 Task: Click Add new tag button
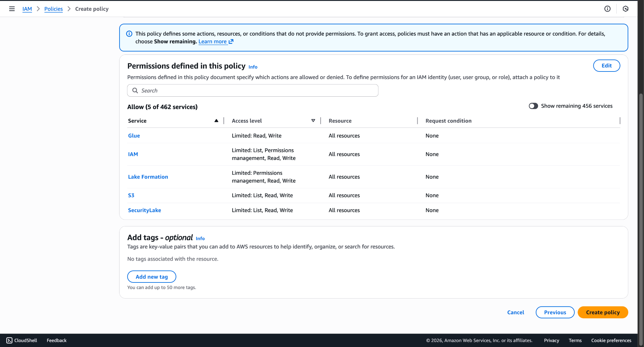click(152, 277)
